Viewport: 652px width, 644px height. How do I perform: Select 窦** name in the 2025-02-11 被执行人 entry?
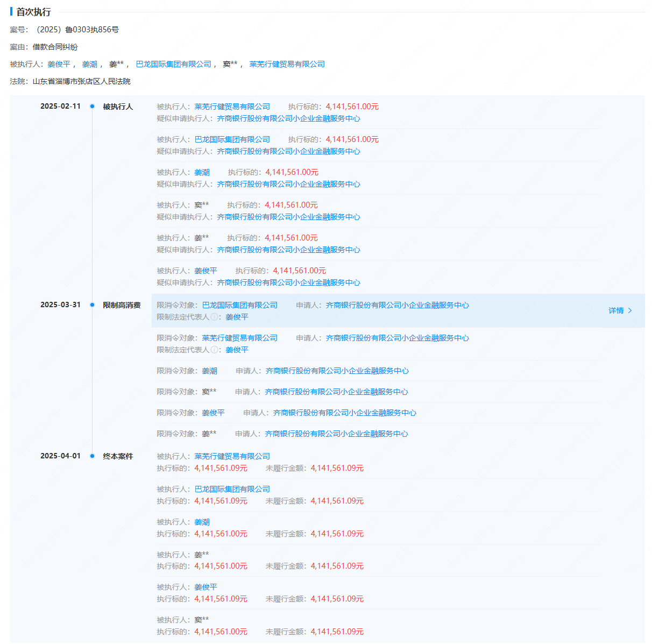pos(202,206)
